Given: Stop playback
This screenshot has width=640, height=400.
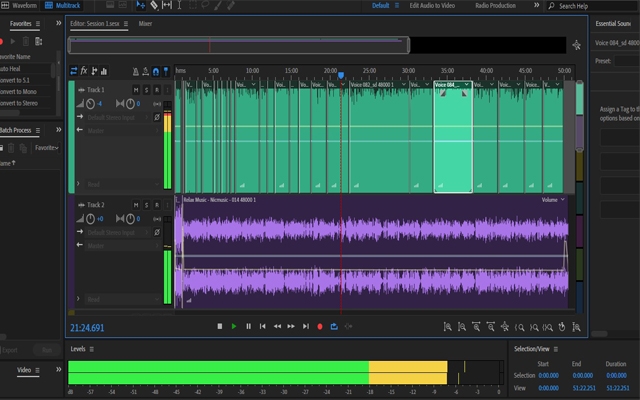Looking at the screenshot, I should click(x=220, y=327).
